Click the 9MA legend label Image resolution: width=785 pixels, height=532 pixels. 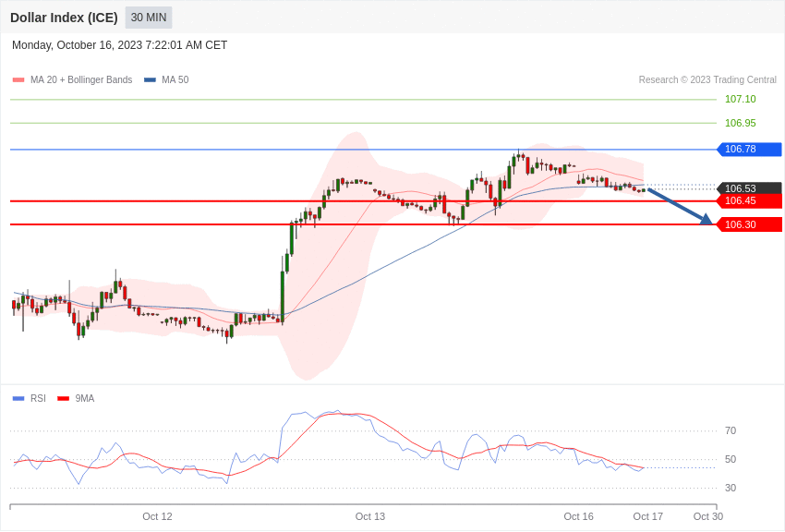click(x=85, y=399)
